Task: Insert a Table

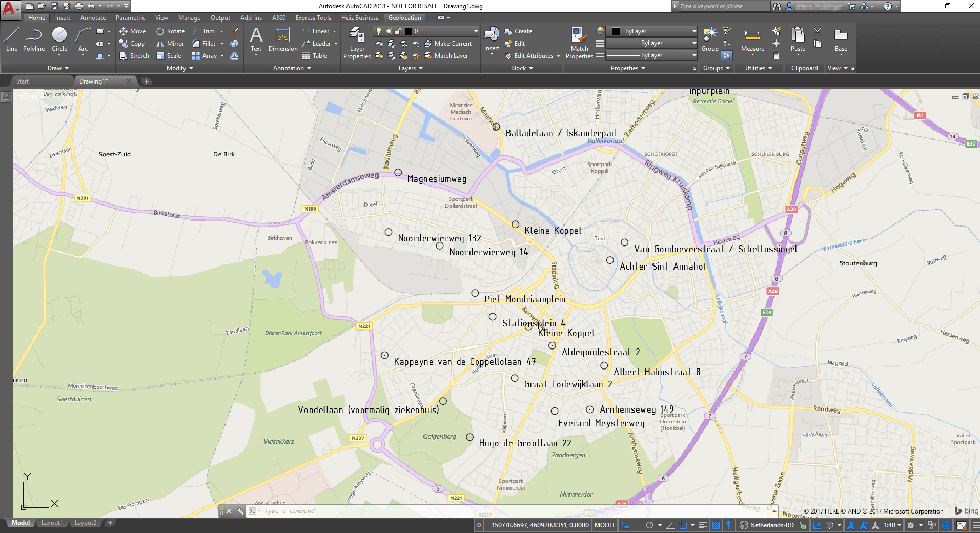Action: tap(315, 56)
